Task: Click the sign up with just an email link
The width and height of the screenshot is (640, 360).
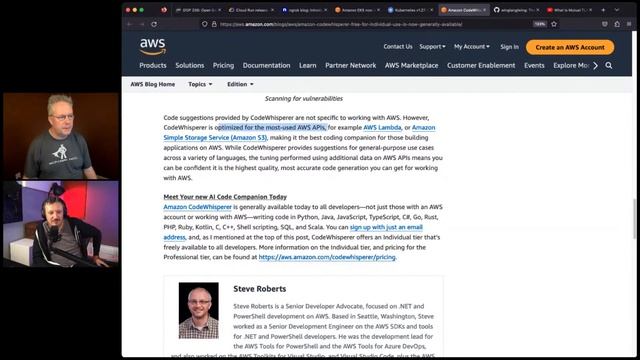Action: [386, 227]
